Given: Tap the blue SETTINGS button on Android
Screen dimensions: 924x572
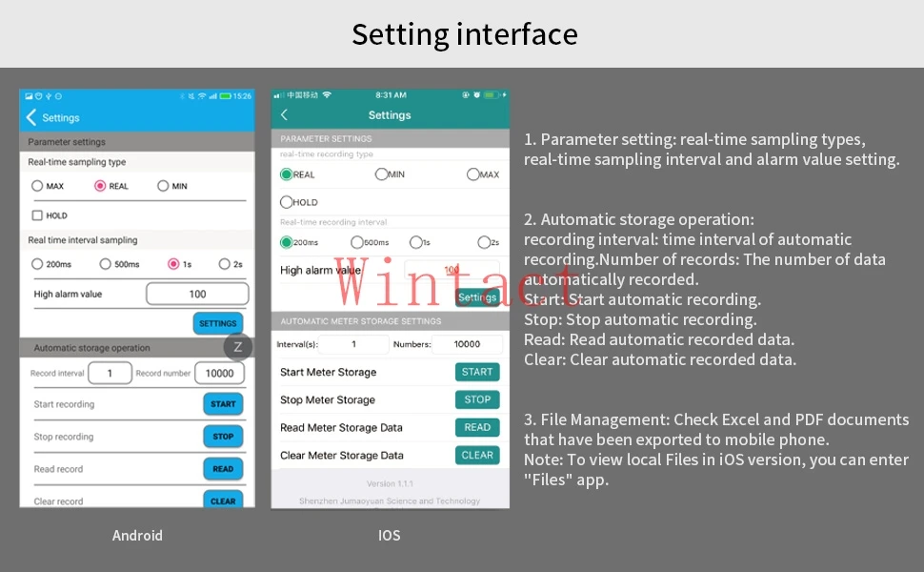Looking at the screenshot, I should (217, 323).
